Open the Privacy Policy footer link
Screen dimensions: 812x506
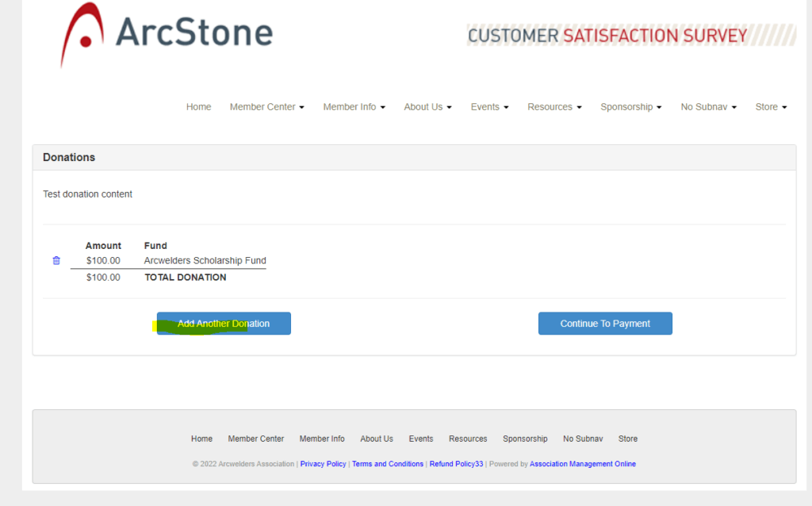(323, 464)
